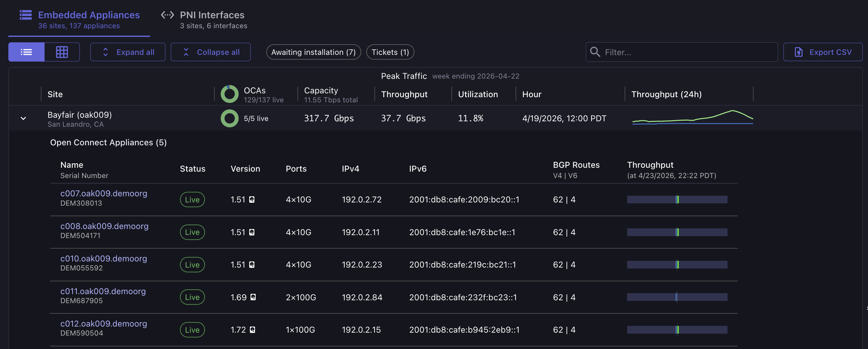Click the 1×100G ports cell

(x=300, y=329)
